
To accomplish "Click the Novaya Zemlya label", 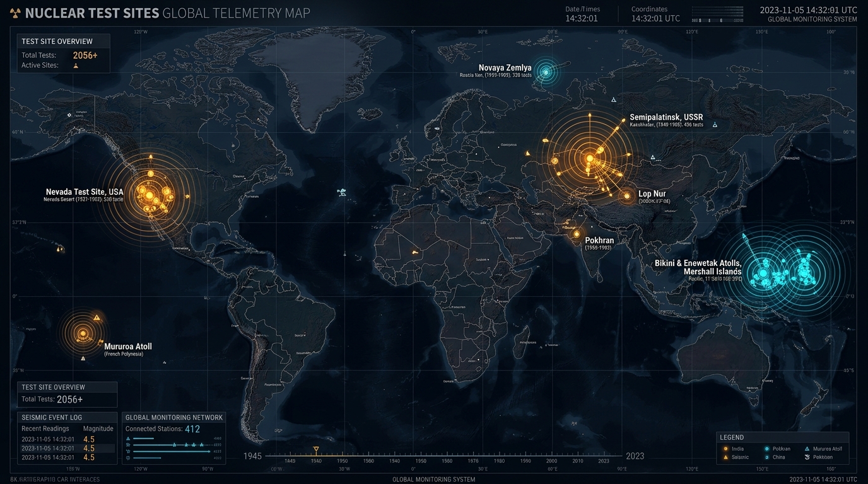I will (x=505, y=67).
